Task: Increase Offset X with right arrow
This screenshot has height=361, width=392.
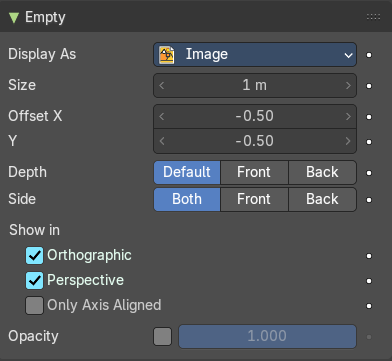Action: point(348,116)
